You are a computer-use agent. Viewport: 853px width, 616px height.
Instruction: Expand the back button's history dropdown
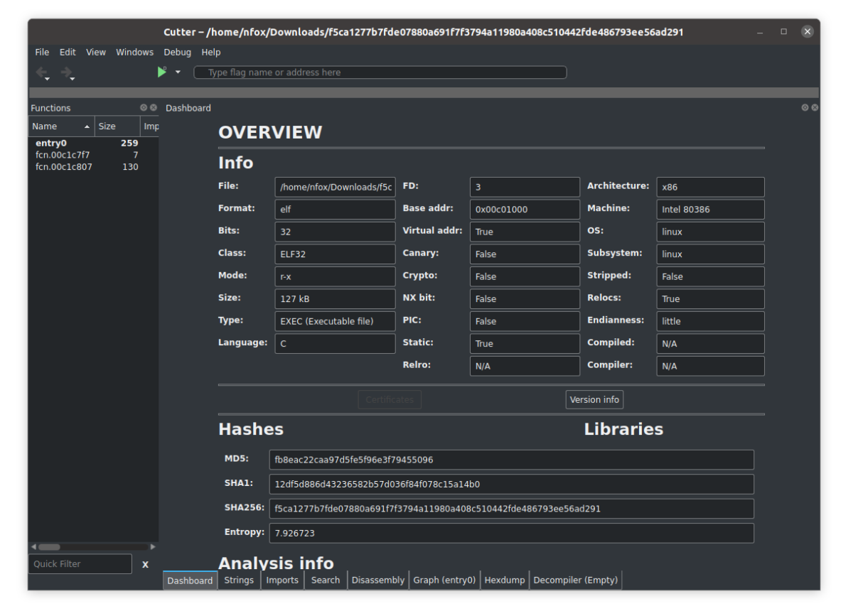click(x=47, y=78)
